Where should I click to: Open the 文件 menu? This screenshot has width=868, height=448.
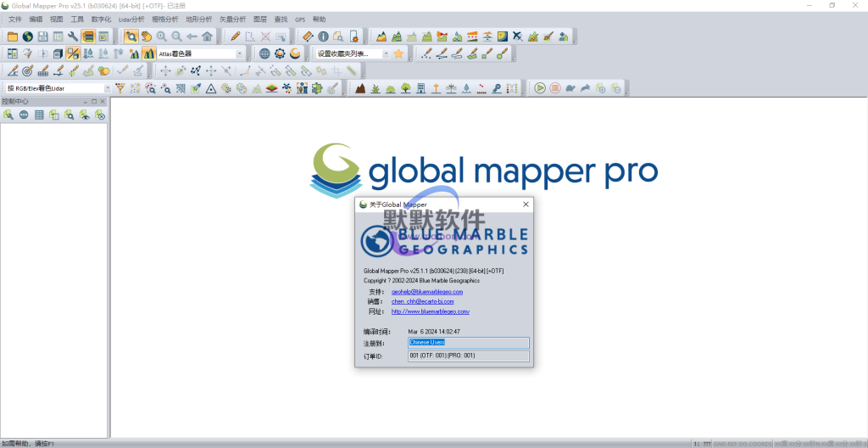click(15, 19)
